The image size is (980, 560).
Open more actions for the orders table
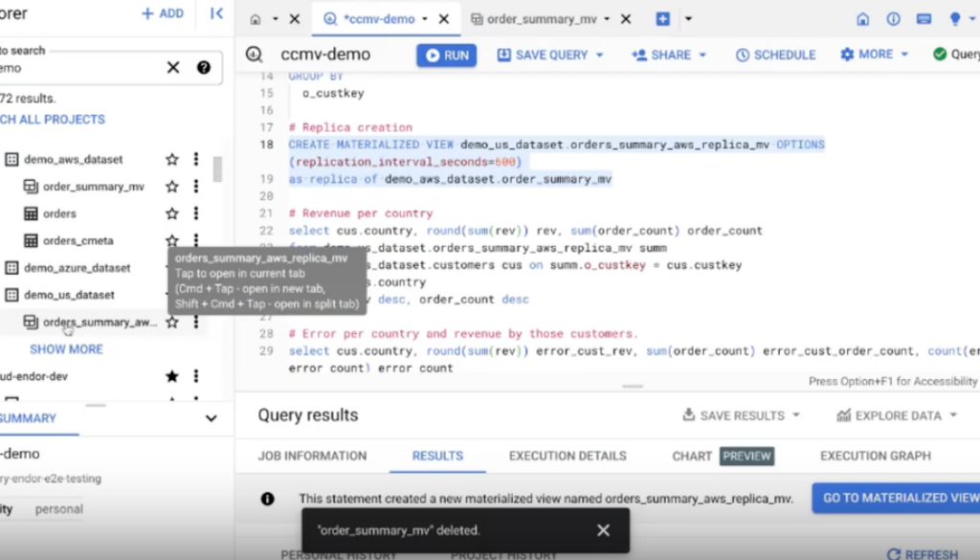[196, 213]
